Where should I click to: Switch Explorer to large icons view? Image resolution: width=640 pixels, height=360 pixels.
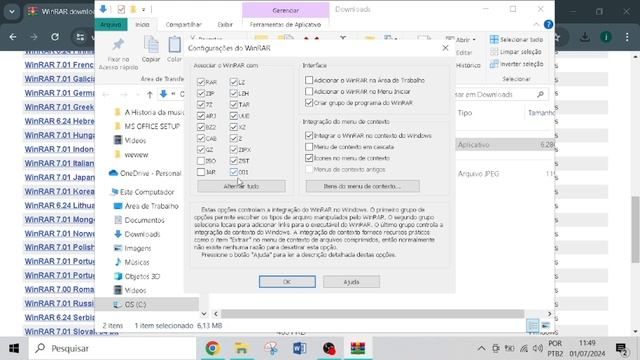coord(546,325)
